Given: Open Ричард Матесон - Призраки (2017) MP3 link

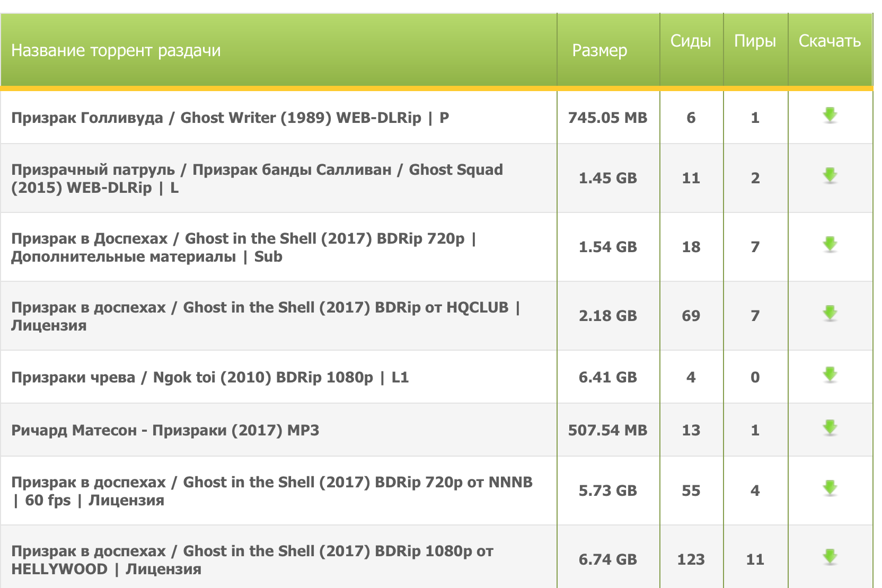Looking at the screenshot, I should click(x=165, y=430).
